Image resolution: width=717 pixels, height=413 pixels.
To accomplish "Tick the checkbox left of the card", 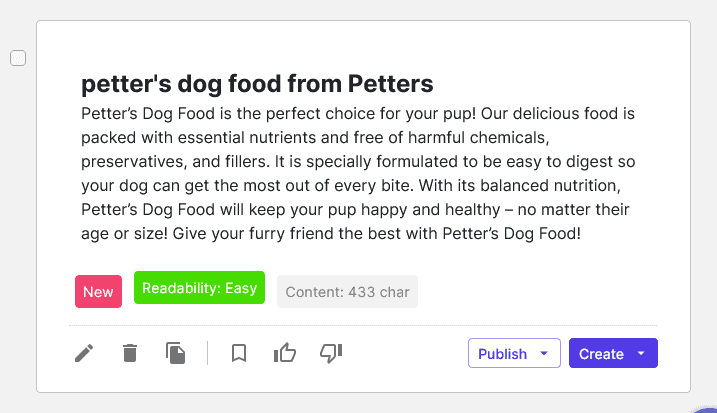I will [18, 58].
